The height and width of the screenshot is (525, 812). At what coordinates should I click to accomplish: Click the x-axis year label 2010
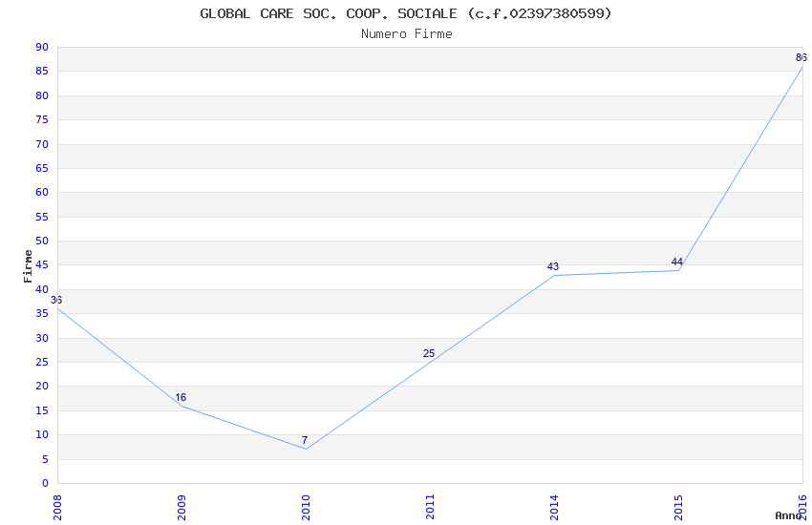pyautogui.click(x=306, y=507)
